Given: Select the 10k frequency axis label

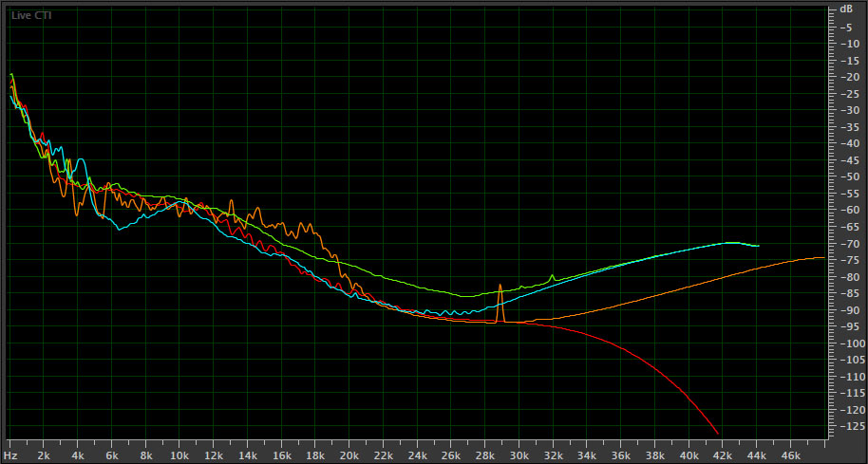Looking at the screenshot, I should 179,456.
